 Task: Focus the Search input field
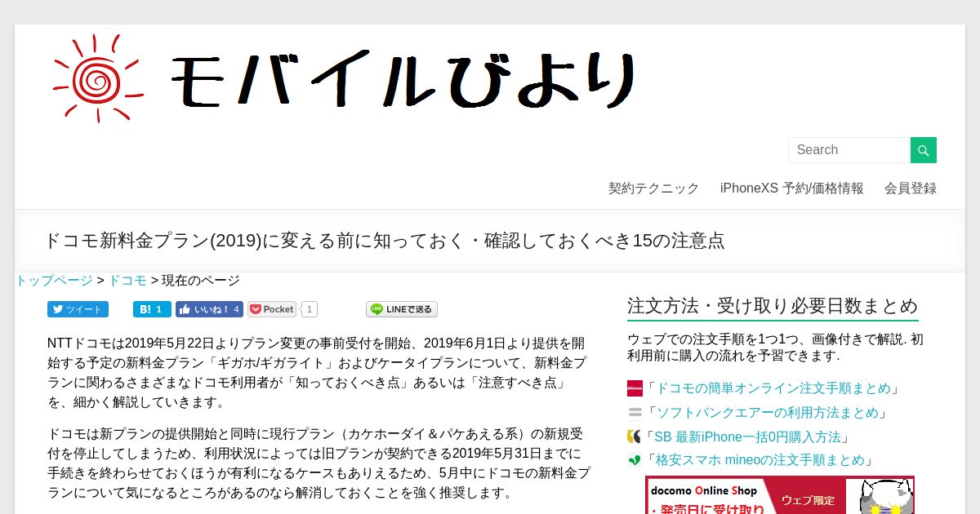pyautogui.click(x=849, y=150)
